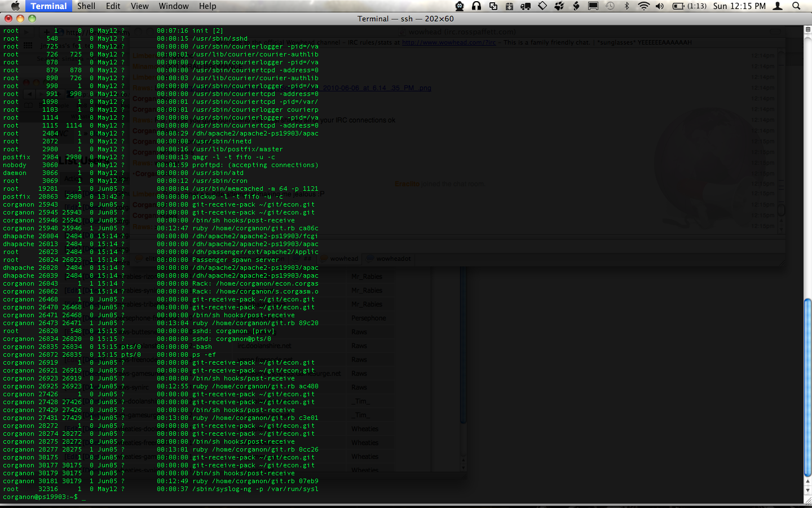812x508 pixels.
Task: Open the Shell menu
Action: coord(86,6)
